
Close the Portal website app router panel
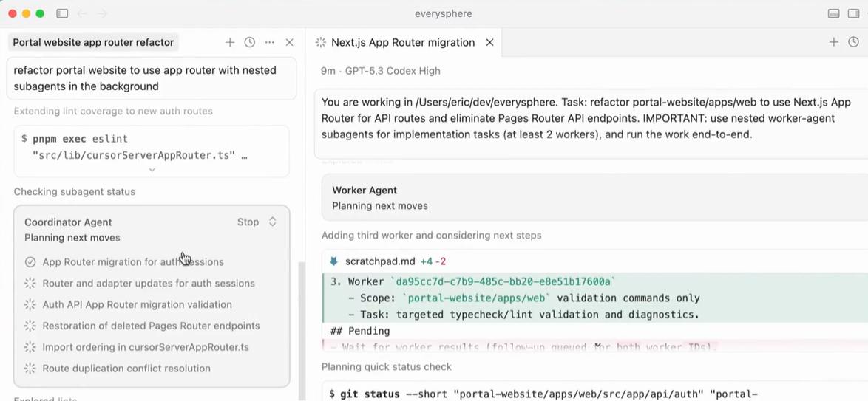[290, 42]
